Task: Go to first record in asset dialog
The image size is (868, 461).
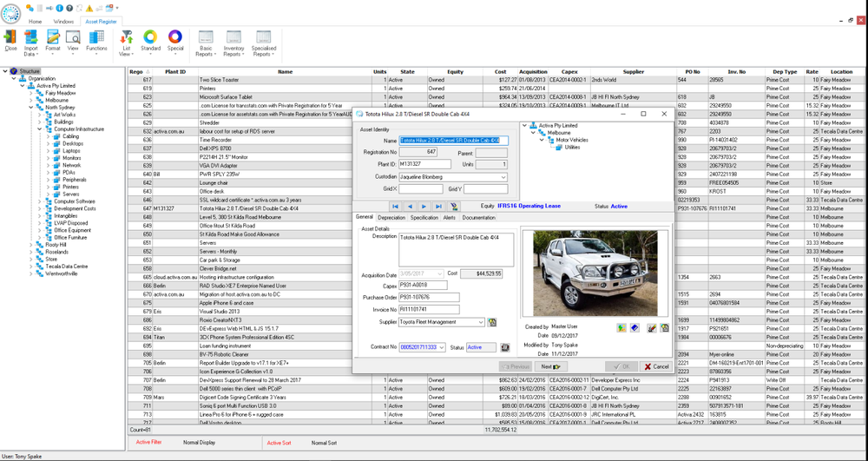Action: [x=395, y=206]
